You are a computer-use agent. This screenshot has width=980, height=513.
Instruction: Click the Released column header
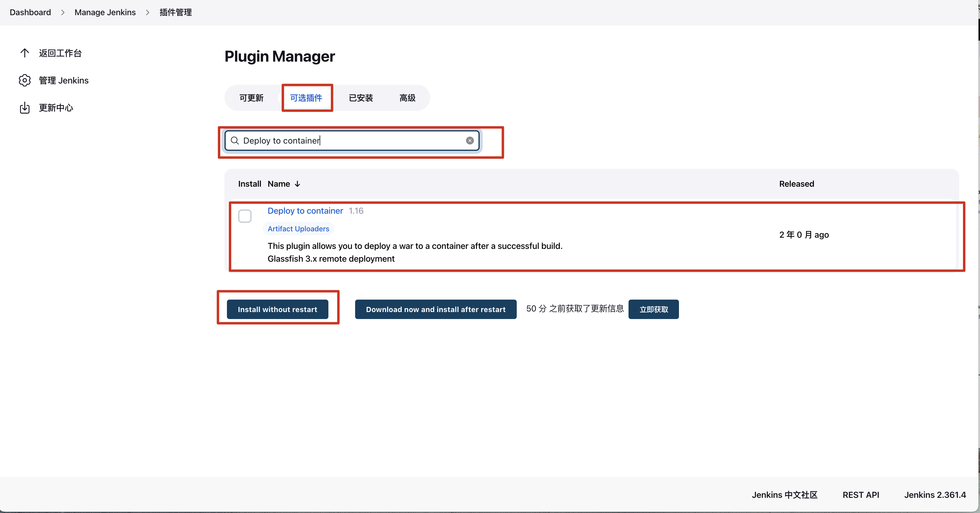[797, 184]
